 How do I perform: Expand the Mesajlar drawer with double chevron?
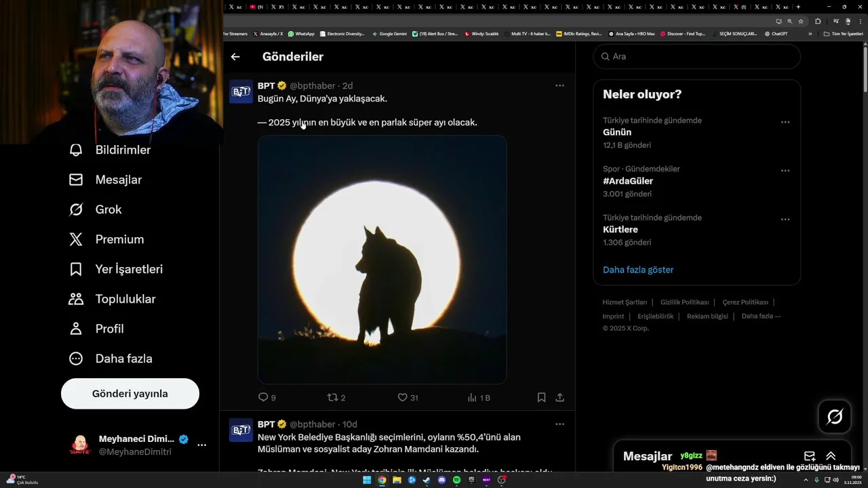click(831, 456)
